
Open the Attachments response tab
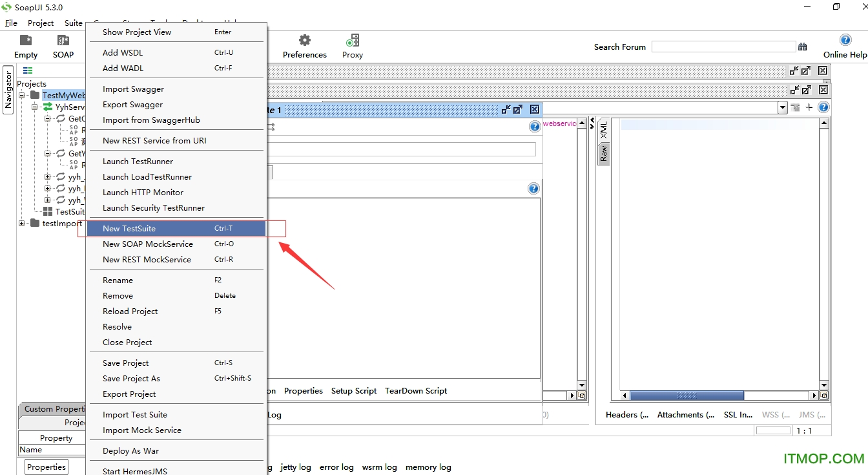tap(686, 414)
